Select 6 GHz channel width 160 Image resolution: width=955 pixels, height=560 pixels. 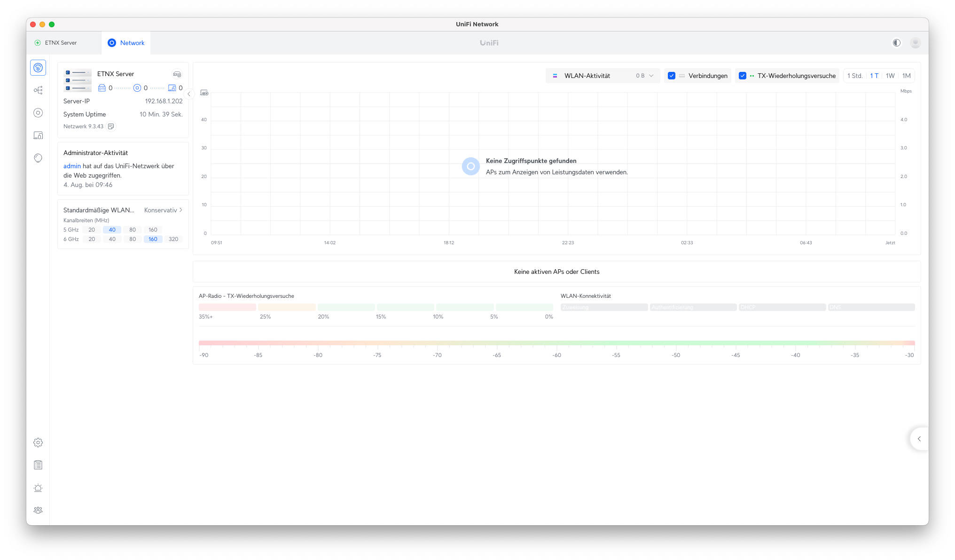(153, 239)
